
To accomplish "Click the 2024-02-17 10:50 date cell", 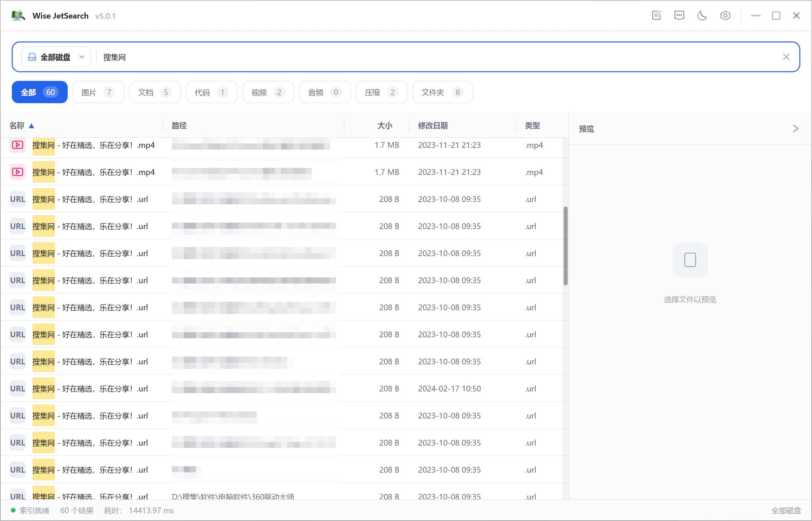I will pos(449,389).
